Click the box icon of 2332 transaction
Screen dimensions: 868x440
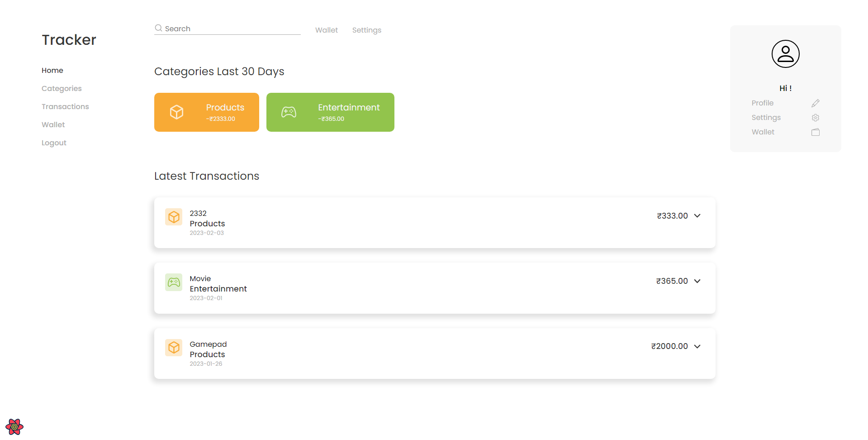click(174, 217)
